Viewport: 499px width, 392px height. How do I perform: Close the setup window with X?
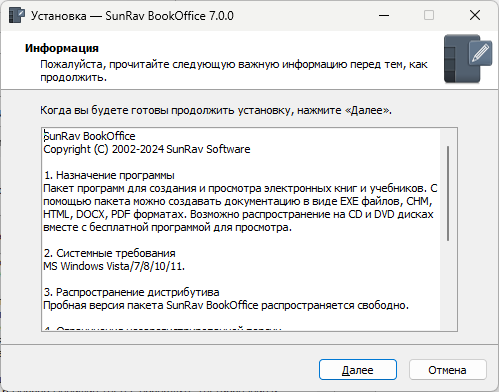475,15
